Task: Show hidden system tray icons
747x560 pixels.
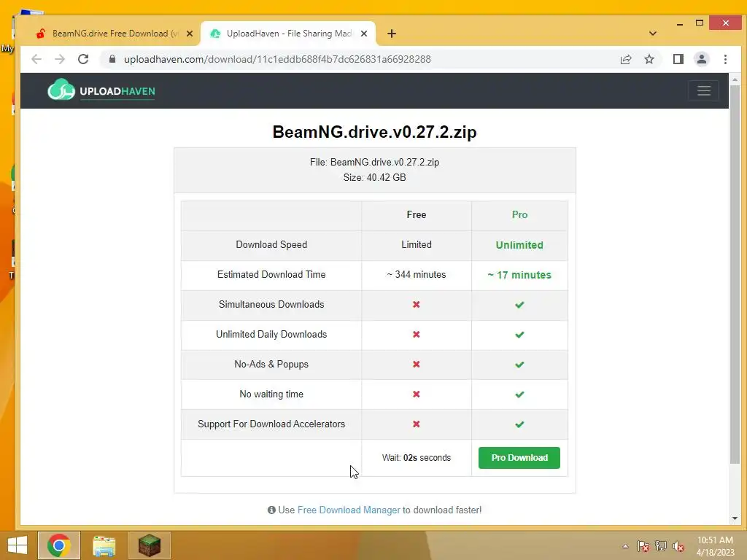Action: point(625,546)
